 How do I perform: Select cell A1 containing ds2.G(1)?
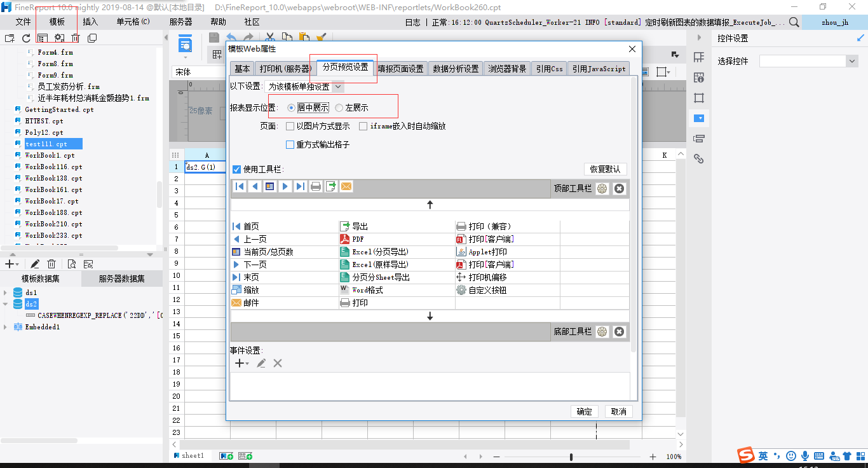pyautogui.click(x=206, y=167)
